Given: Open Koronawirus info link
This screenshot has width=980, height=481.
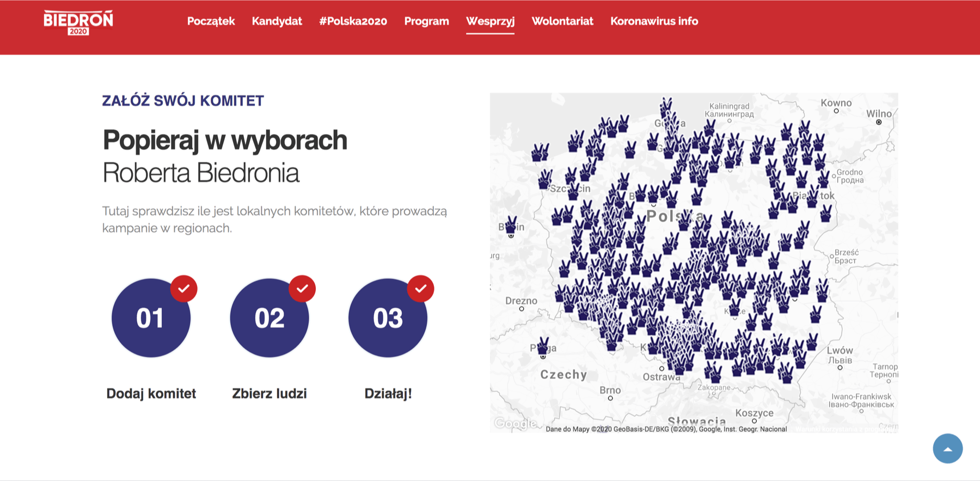Looking at the screenshot, I should coord(654,21).
